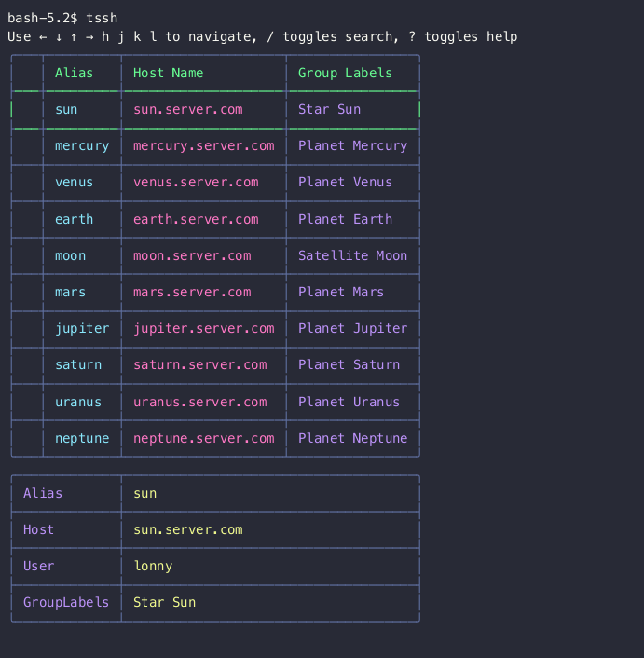Click the Star Sun label in table
The height and width of the screenshot is (658, 644).
tap(329, 109)
